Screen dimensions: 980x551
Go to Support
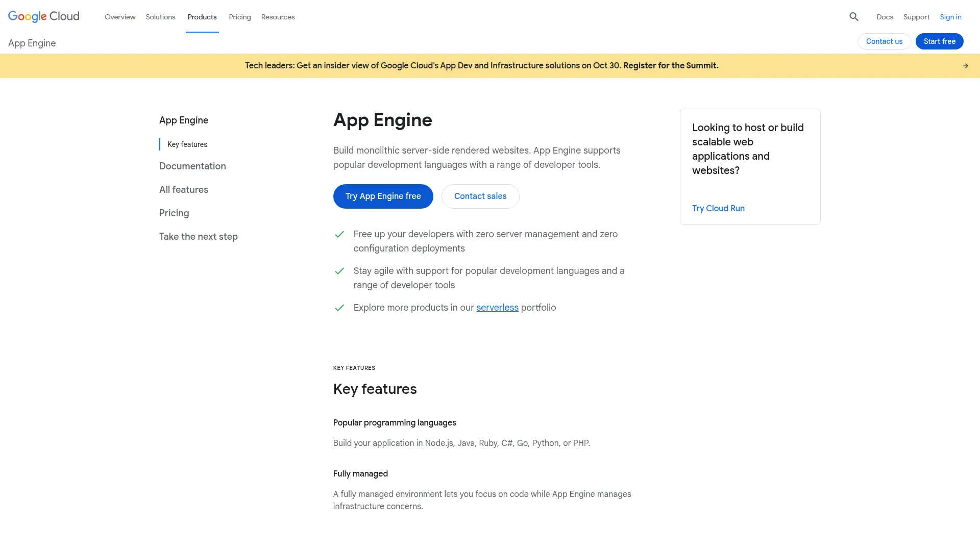[917, 17]
